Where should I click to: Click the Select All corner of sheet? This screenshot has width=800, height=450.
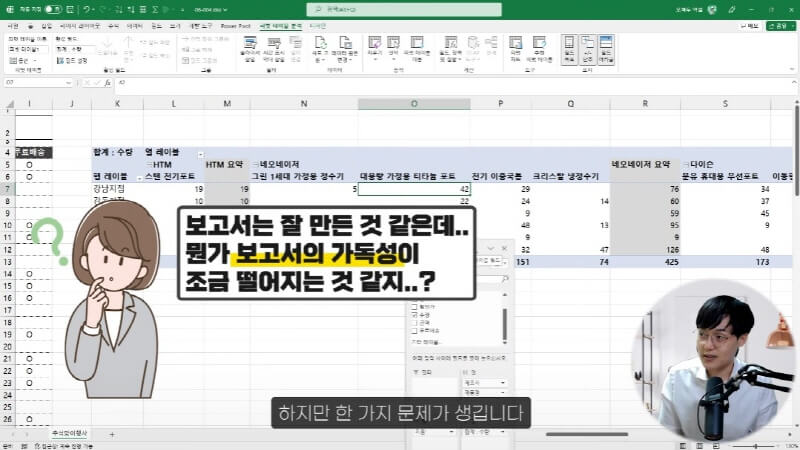pos(8,104)
